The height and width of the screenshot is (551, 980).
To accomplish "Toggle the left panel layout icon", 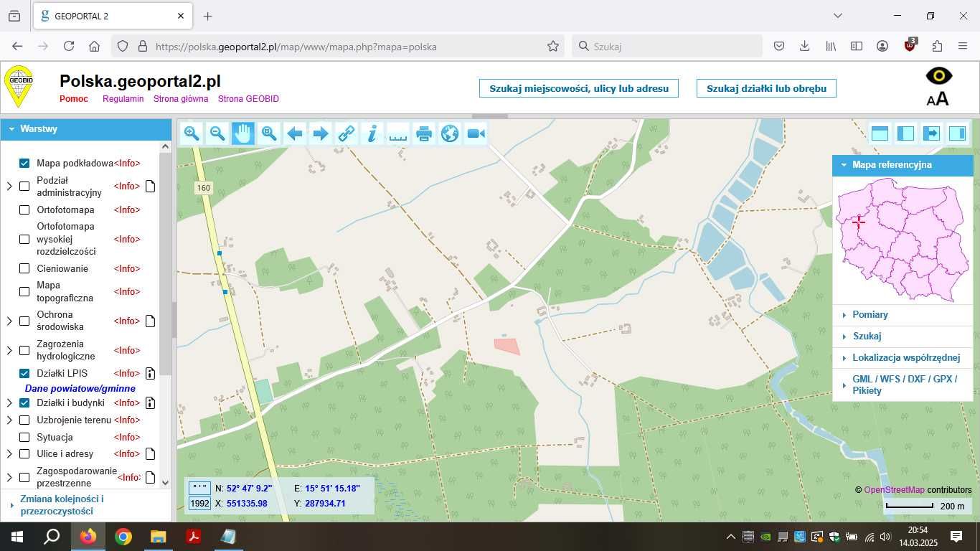I will [905, 133].
